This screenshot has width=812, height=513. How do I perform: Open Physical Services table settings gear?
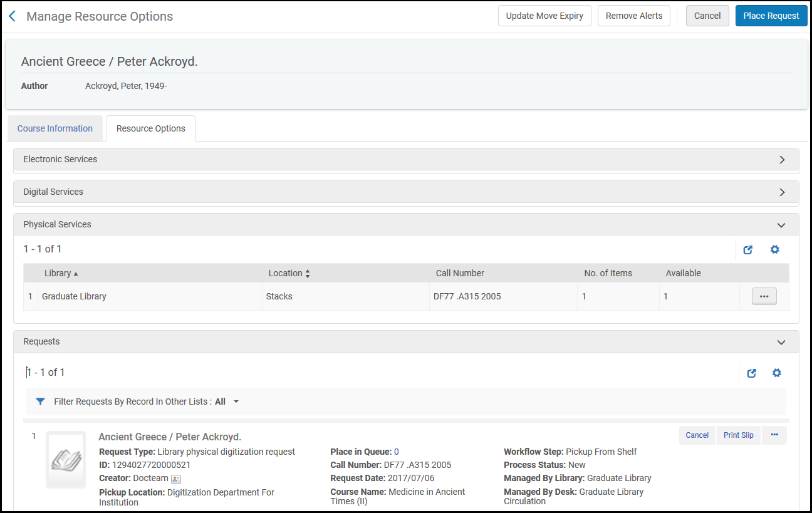point(775,249)
